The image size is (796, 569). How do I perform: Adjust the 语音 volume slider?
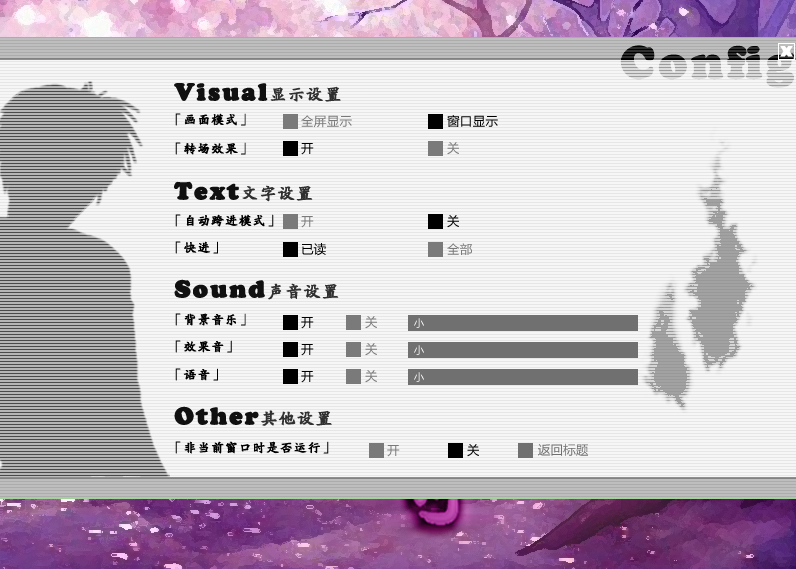[x=523, y=377]
